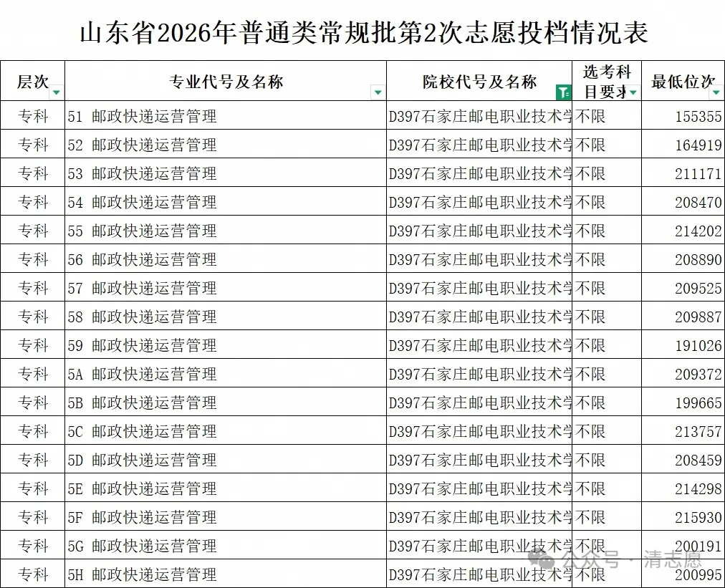Open the 最低位次 column filter dropdown
Image resolution: width=725 pixels, height=588 pixels.
[716, 92]
